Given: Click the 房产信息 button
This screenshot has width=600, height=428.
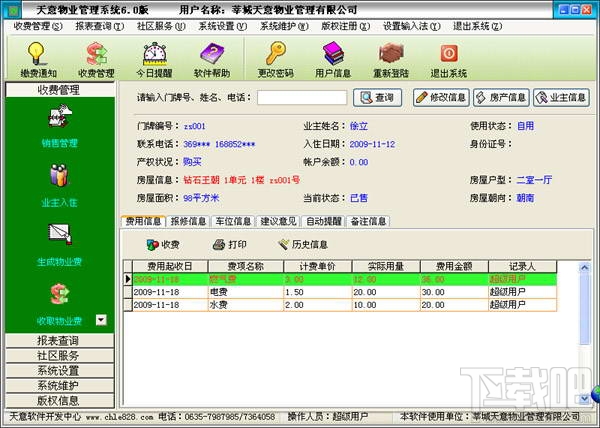Looking at the screenshot, I should [x=501, y=98].
